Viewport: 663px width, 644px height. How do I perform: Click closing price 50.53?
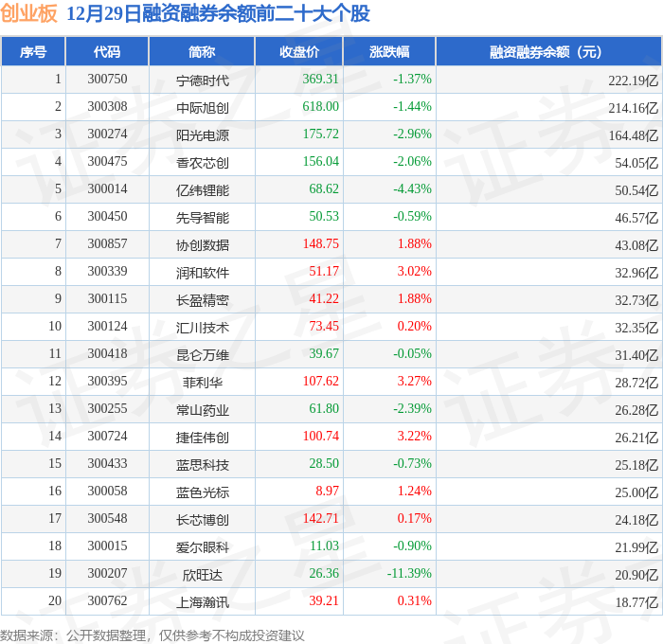click(x=324, y=217)
